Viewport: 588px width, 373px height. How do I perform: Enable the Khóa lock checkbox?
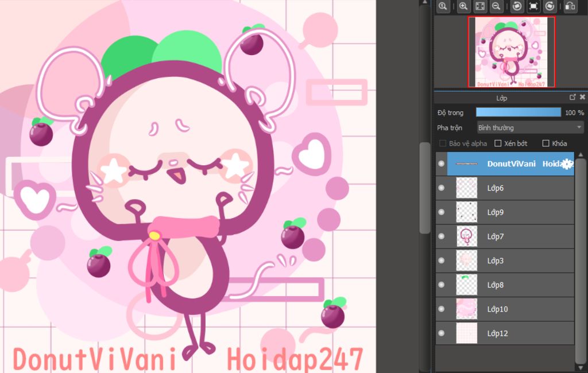546,143
